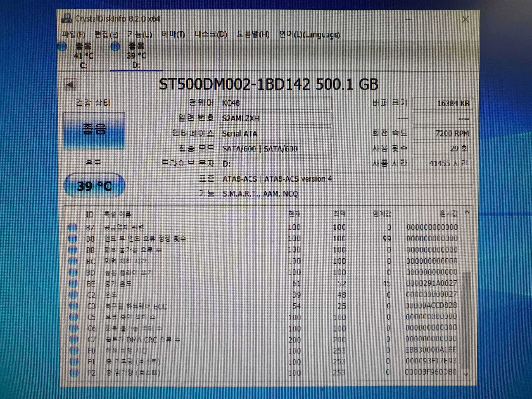Click the drive letter field D:
This screenshot has height=399, width=532.
pos(275,164)
